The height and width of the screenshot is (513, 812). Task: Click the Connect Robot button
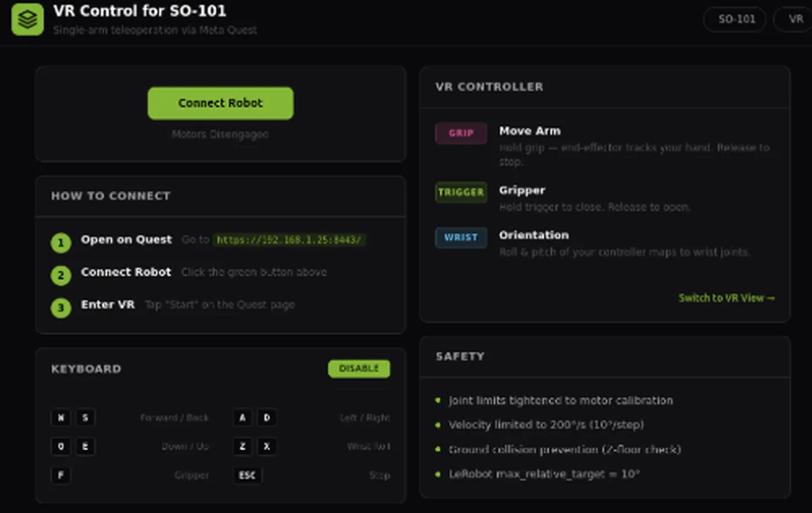[220, 103]
